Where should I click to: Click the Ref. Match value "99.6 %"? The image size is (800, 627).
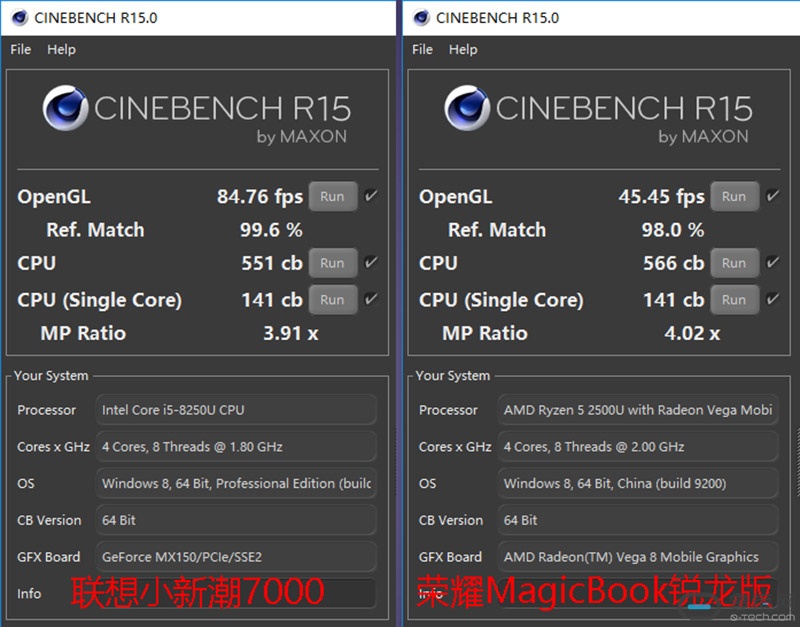(x=271, y=230)
